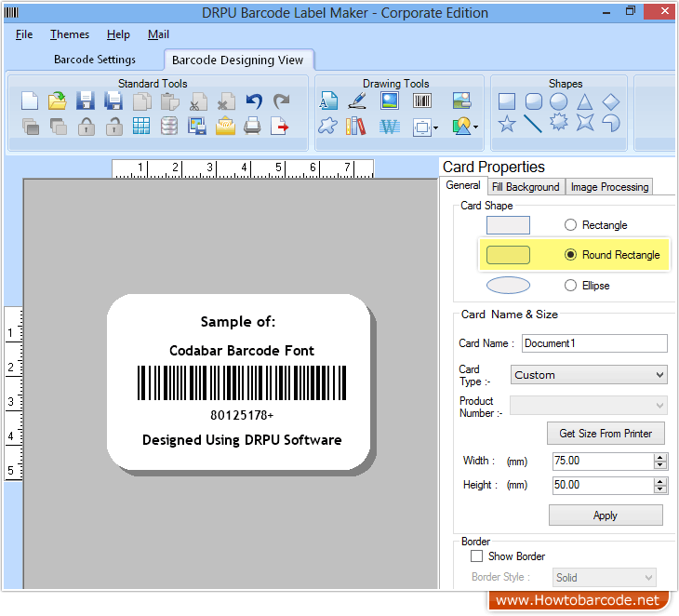Click the Print printer icon
This screenshot has height=616, width=679.
252,127
